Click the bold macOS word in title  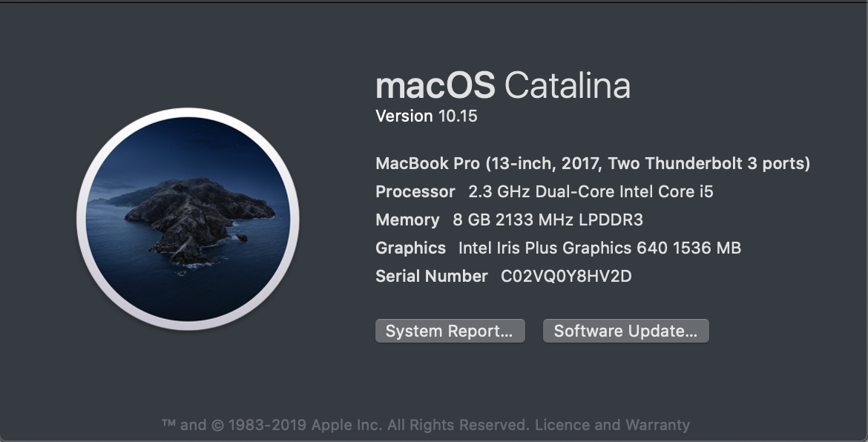(x=435, y=86)
